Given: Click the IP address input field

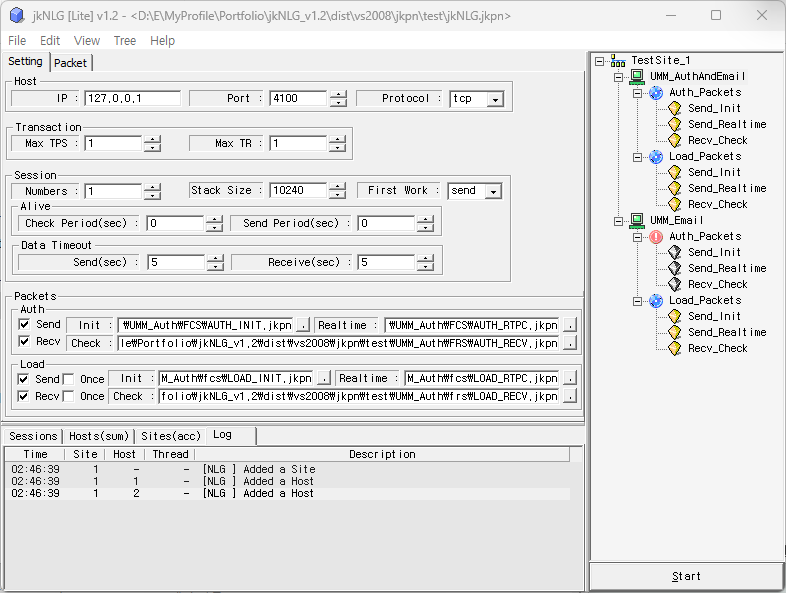Looking at the screenshot, I should pos(132,99).
